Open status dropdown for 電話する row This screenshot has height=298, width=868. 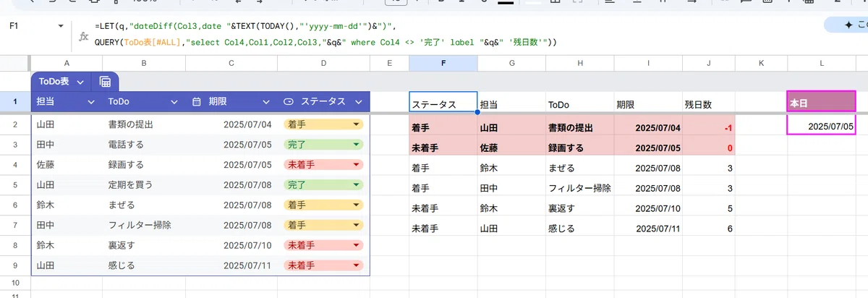point(356,145)
